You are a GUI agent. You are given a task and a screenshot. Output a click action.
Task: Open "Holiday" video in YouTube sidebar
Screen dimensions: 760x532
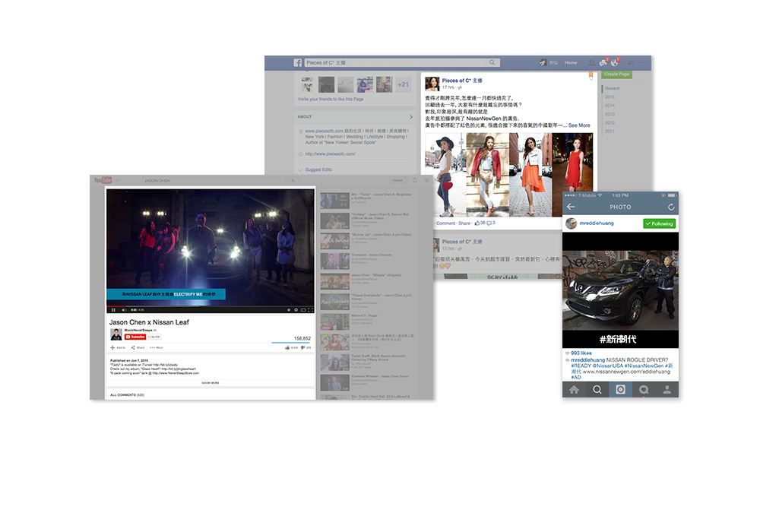pos(367,220)
